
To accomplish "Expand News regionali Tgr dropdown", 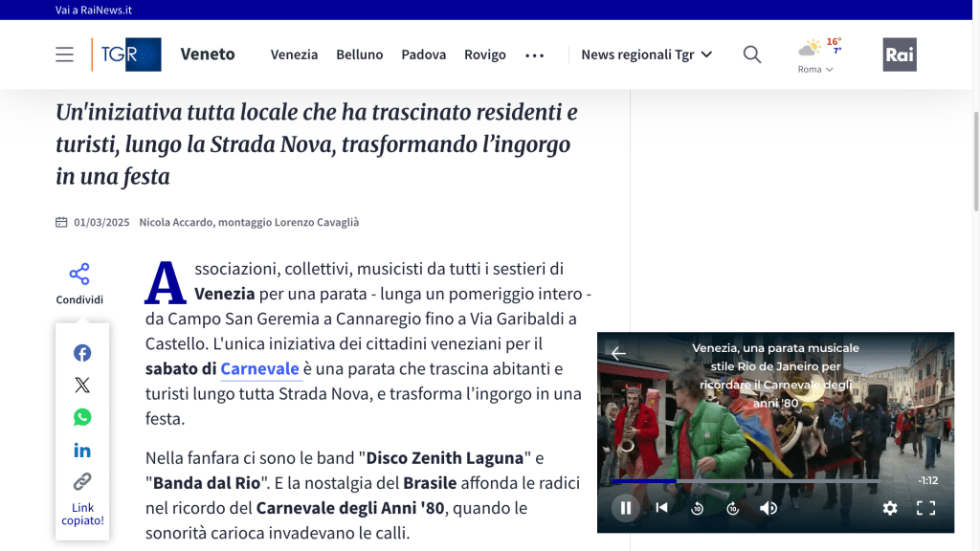I will point(647,55).
